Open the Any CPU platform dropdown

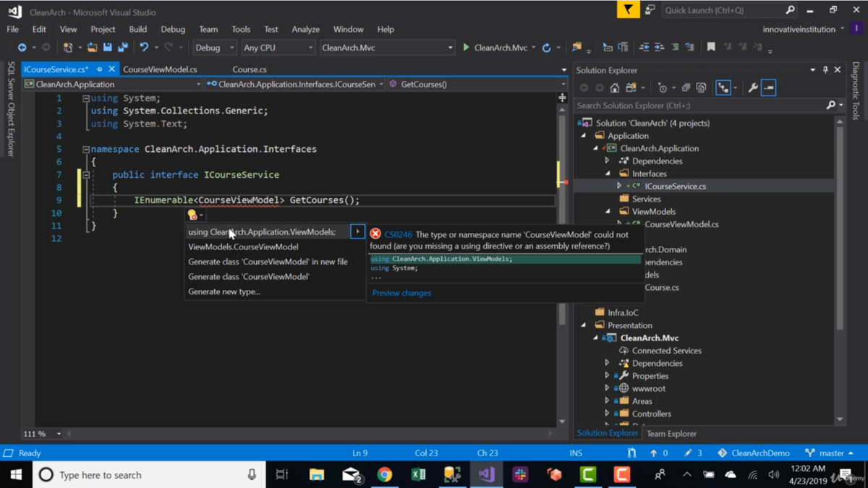tap(277, 48)
